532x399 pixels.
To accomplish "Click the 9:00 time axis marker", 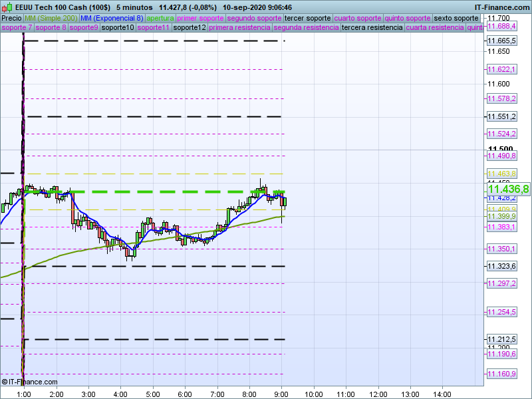I will (281, 394).
